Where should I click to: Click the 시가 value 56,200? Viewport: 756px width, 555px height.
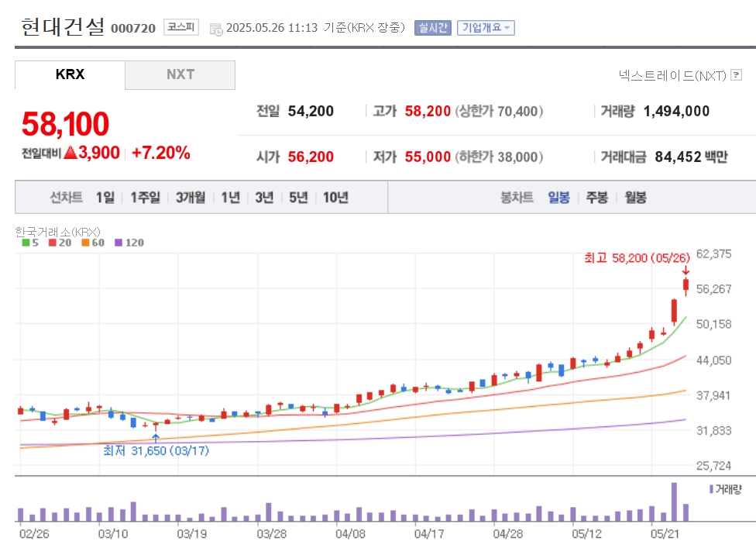[311, 157]
